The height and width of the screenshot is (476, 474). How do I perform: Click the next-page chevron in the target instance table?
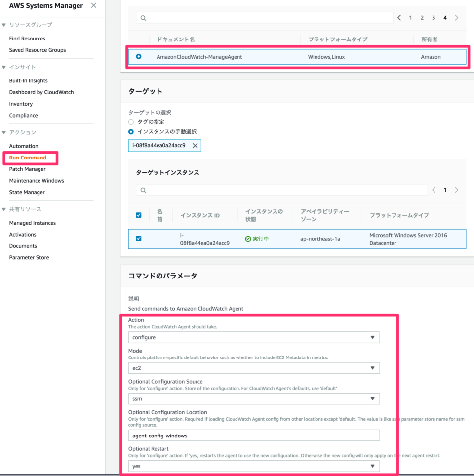456,189
